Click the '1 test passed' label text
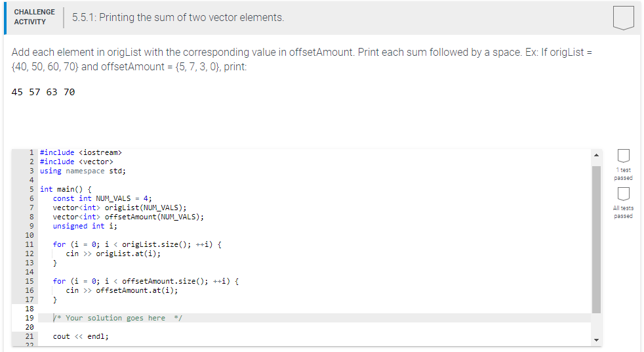Screen dimensions: 644x352 click(623, 174)
